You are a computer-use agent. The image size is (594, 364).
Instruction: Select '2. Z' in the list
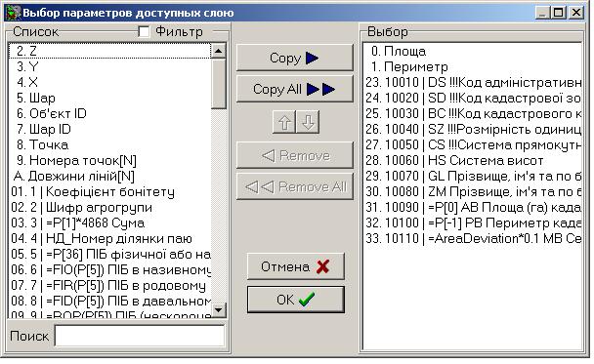(x=109, y=51)
